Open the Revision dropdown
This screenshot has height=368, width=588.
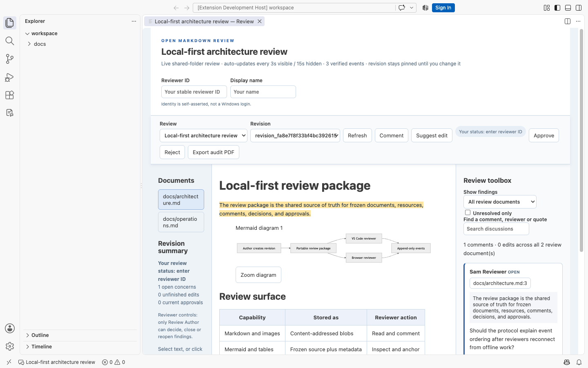[x=295, y=136]
